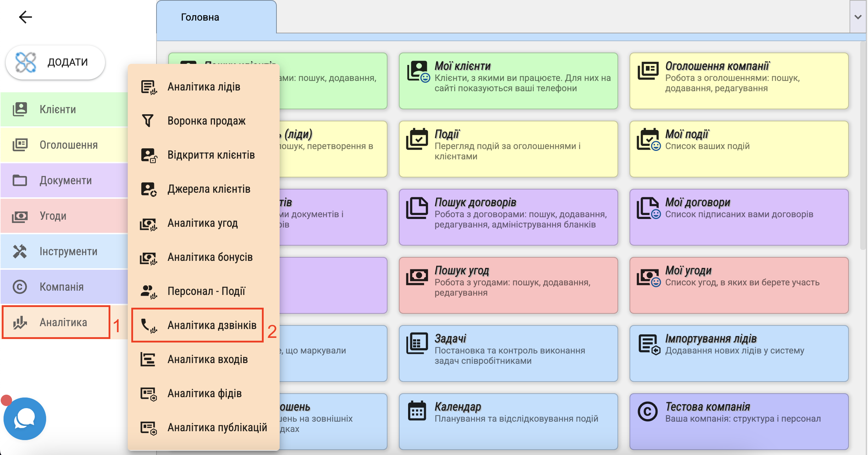This screenshot has width=868, height=455.
Task: Click the Компанія copyright icon in sidebar
Action: point(20,287)
